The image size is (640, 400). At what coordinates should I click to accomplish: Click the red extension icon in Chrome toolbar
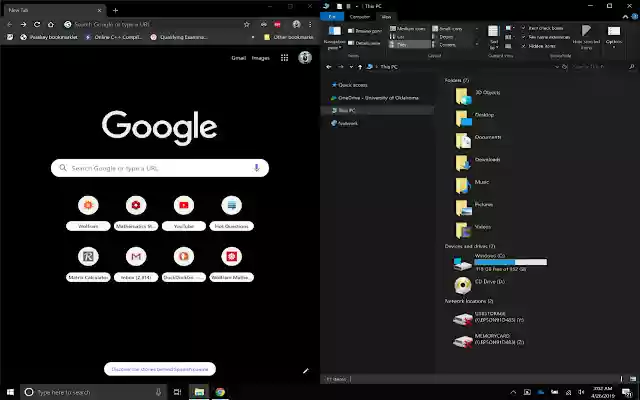(278, 24)
